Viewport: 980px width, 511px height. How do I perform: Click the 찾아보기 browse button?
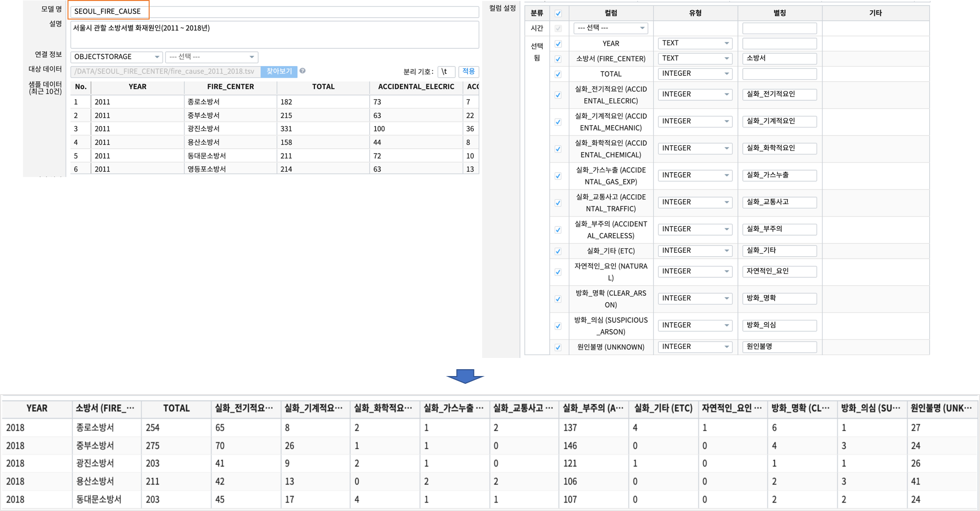279,71
